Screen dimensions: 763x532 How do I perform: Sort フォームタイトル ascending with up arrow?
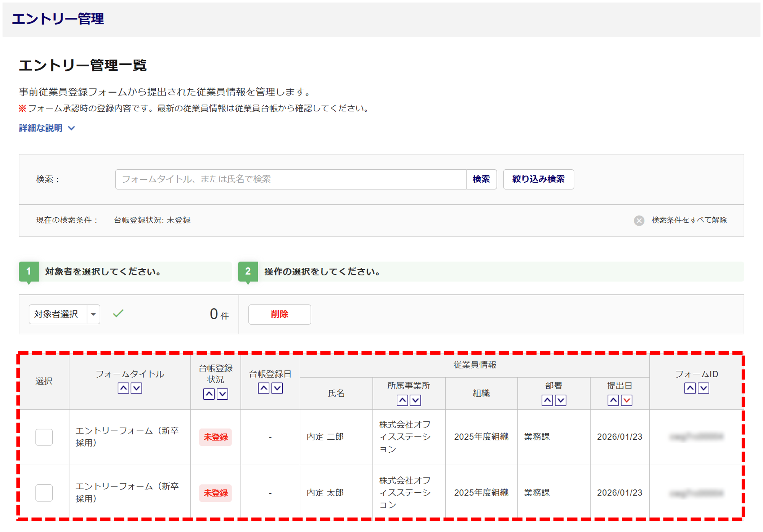[x=123, y=388]
